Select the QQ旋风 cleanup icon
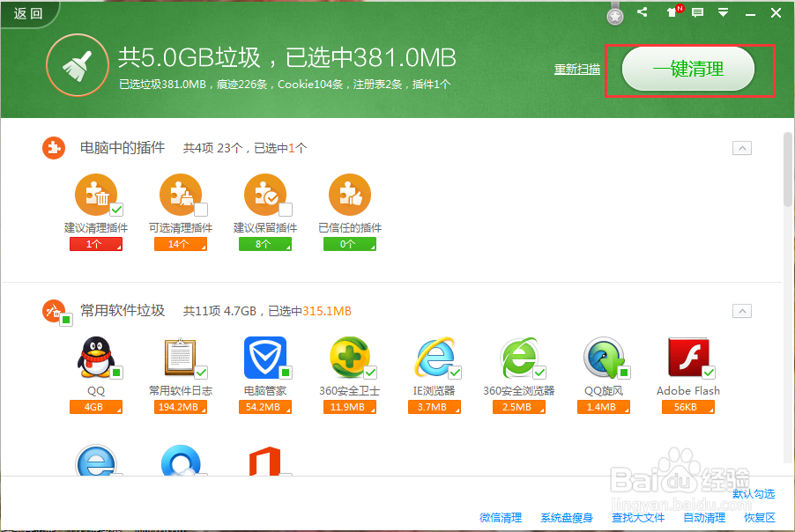 point(604,358)
